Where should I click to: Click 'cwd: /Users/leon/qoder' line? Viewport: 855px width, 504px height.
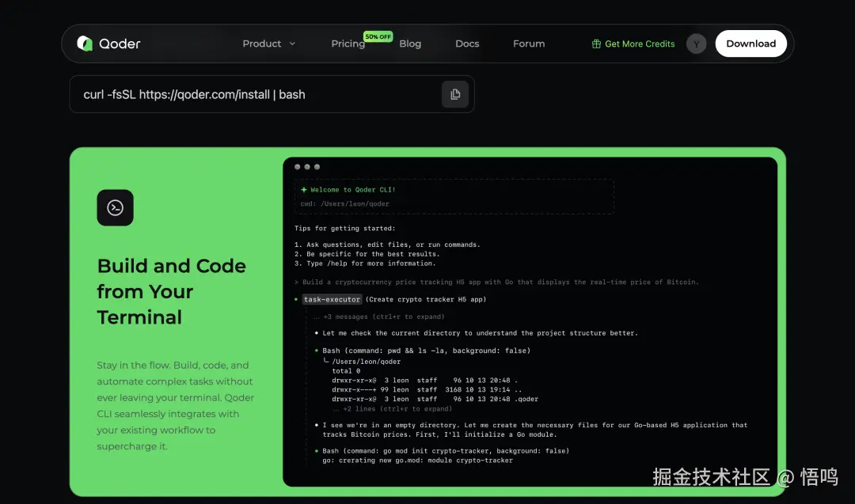point(344,204)
